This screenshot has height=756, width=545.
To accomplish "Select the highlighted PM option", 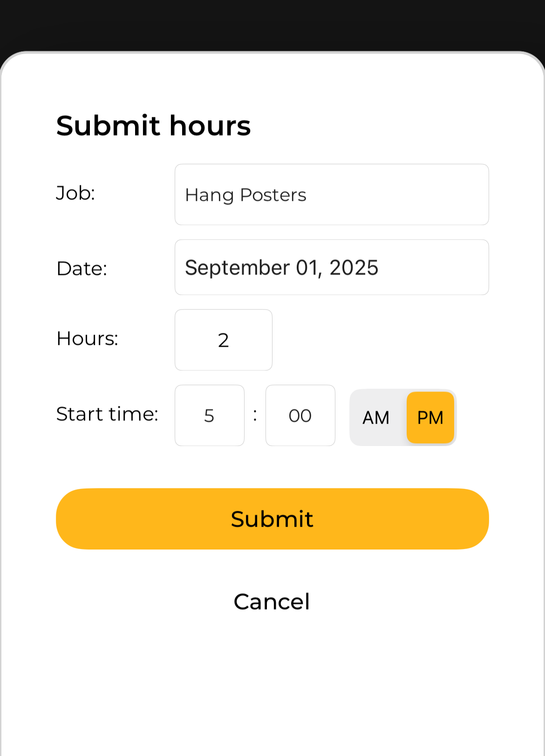I will 430,418.
